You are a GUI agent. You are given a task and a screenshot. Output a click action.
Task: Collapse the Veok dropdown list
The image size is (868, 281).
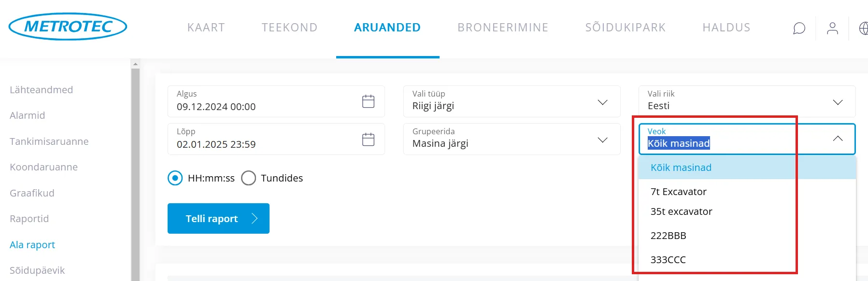[x=838, y=139]
